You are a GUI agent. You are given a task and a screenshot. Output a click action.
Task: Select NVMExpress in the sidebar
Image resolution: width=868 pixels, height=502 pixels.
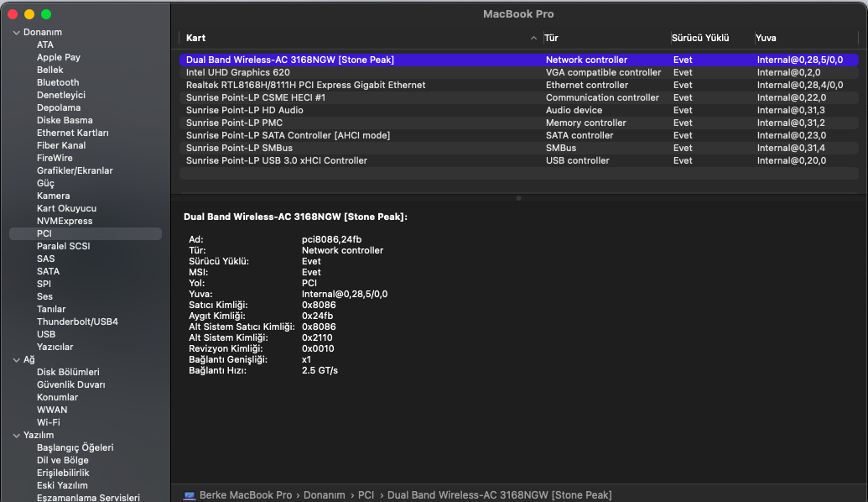click(65, 221)
